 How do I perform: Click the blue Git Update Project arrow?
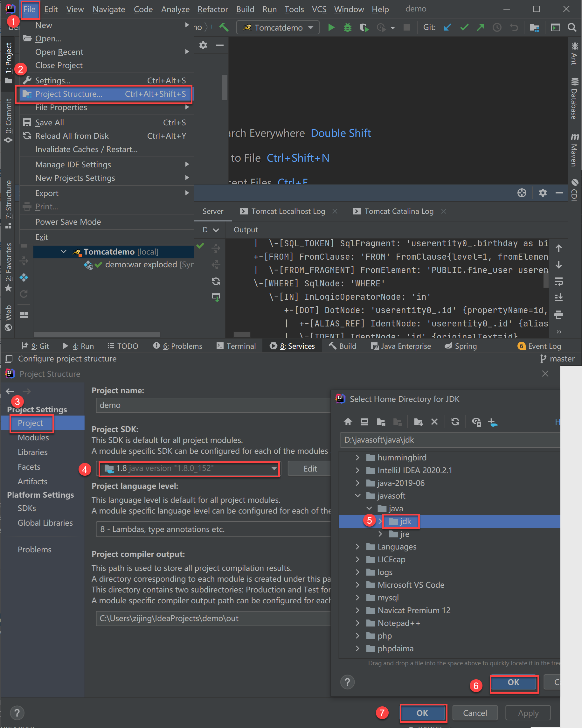tap(448, 27)
